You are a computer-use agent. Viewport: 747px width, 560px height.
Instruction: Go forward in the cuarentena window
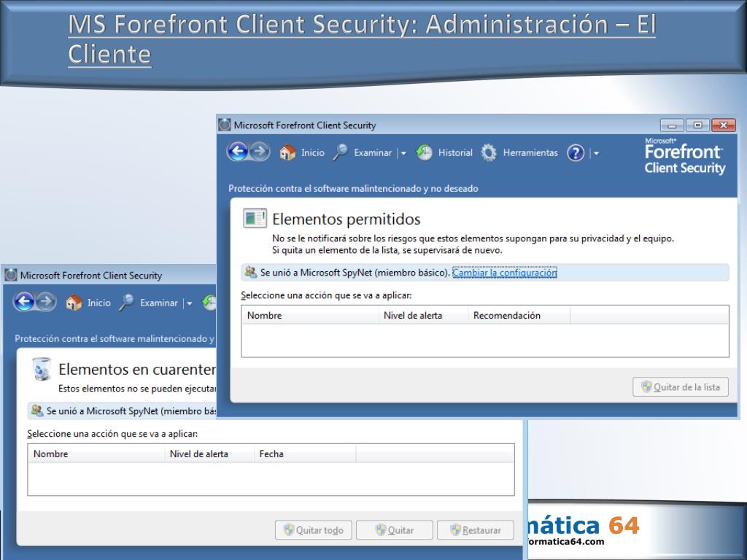pos(46,302)
